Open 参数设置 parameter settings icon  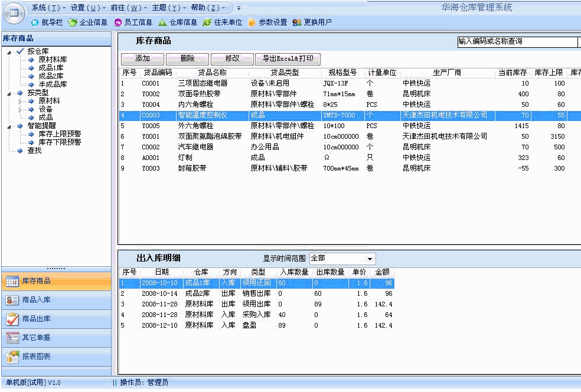(252, 22)
